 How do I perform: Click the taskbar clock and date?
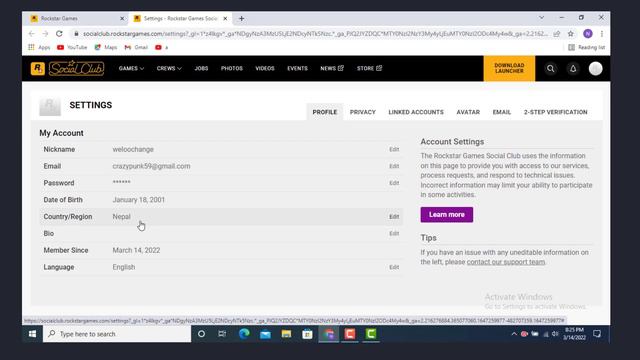coord(574,334)
